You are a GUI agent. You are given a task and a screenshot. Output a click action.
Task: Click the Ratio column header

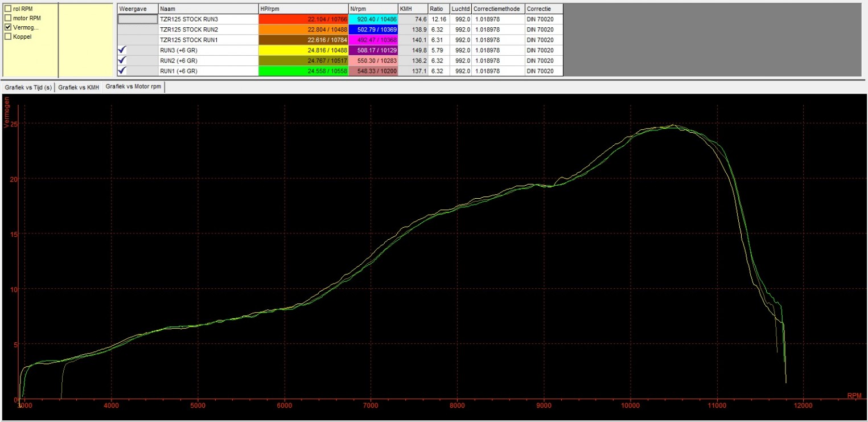[x=439, y=9]
